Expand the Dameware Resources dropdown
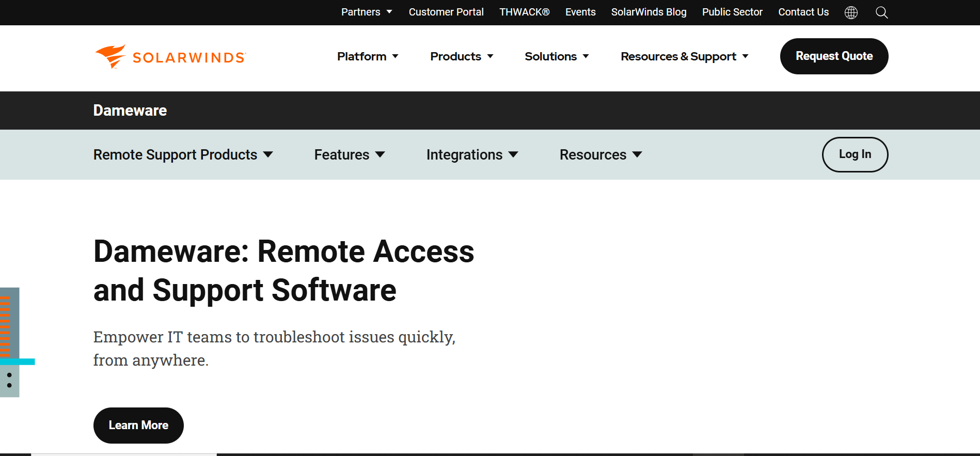 point(601,154)
